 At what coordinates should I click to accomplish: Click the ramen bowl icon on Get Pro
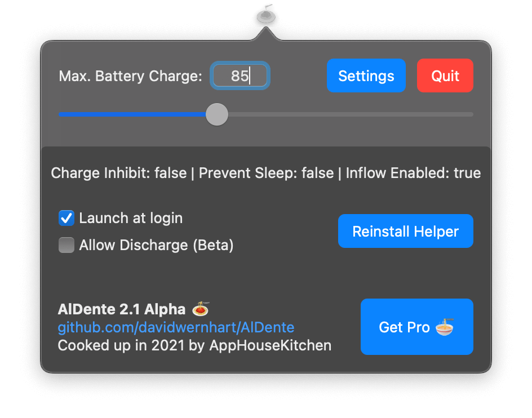point(445,327)
